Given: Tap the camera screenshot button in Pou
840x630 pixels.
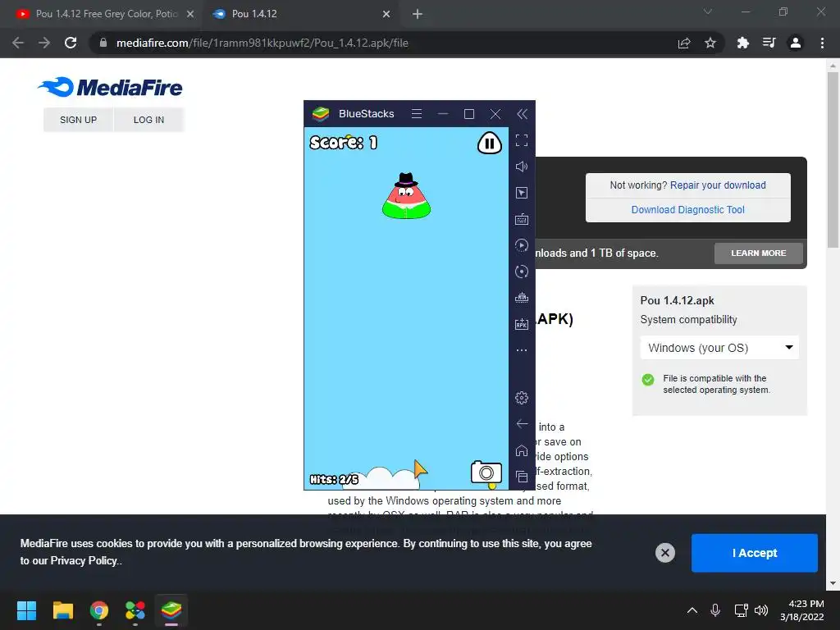Looking at the screenshot, I should (486, 472).
